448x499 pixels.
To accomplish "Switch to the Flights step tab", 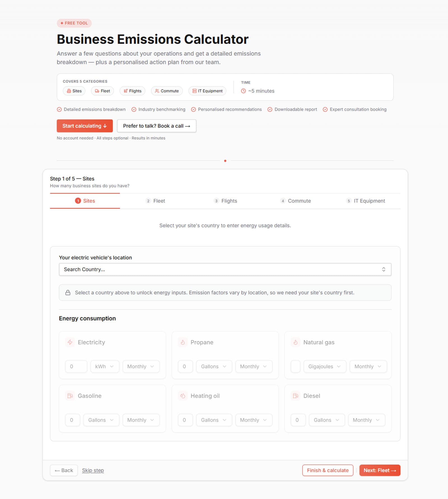I will tap(225, 201).
